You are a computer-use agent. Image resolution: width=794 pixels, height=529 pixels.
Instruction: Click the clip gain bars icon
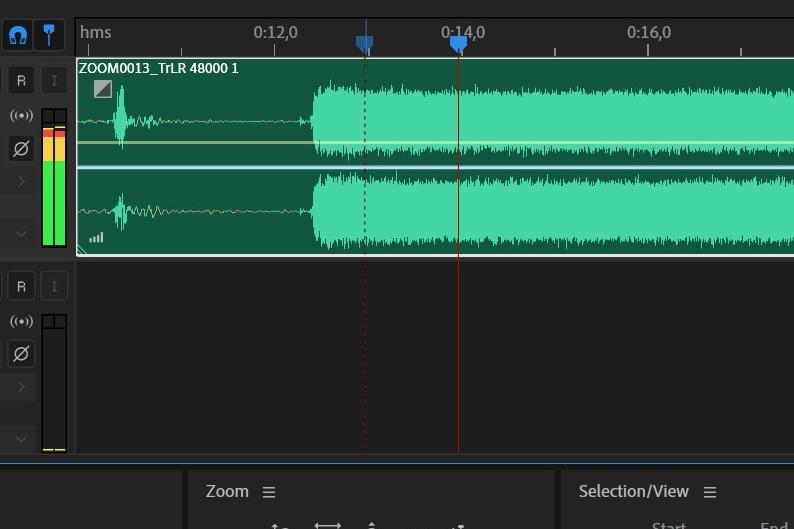coord(96,237)
